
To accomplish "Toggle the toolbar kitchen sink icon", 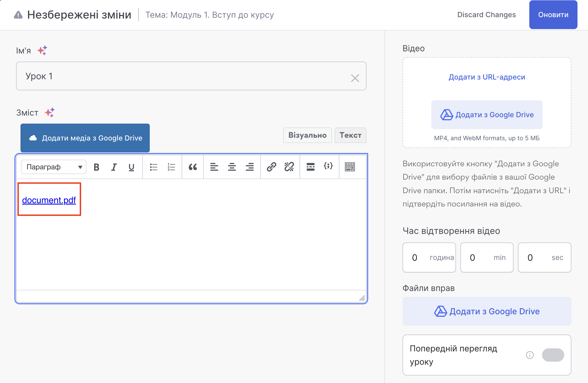I will click(x=350, y=167).
